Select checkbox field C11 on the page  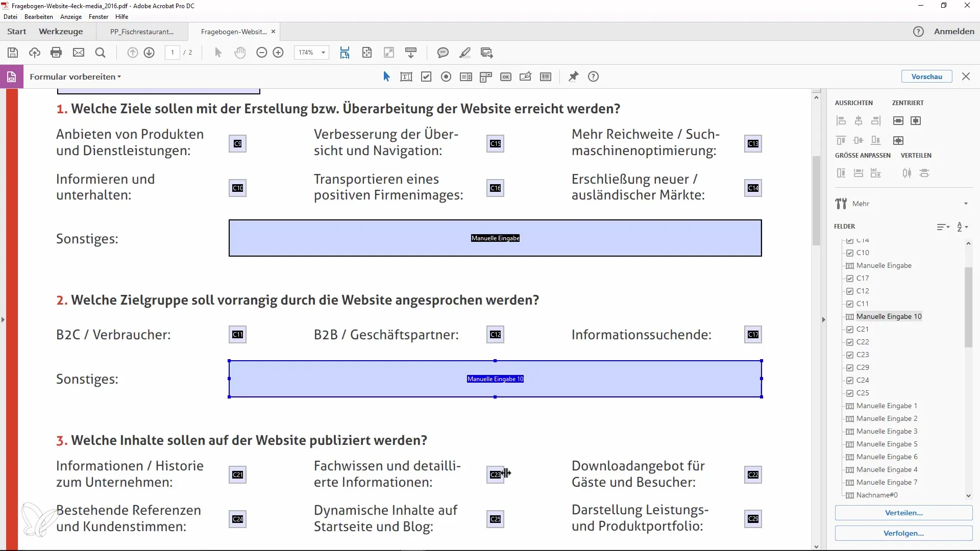coord(238,335)
